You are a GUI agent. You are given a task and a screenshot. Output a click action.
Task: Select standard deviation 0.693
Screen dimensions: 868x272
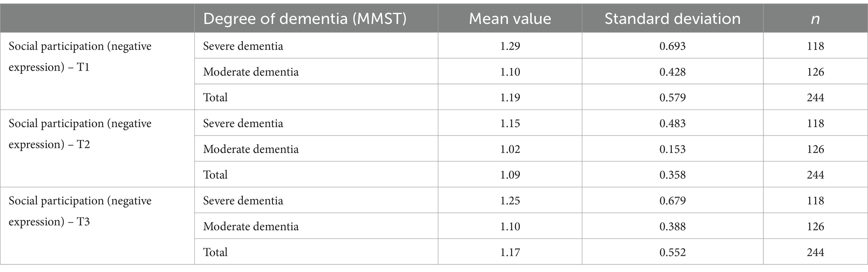tap(672, 46)
